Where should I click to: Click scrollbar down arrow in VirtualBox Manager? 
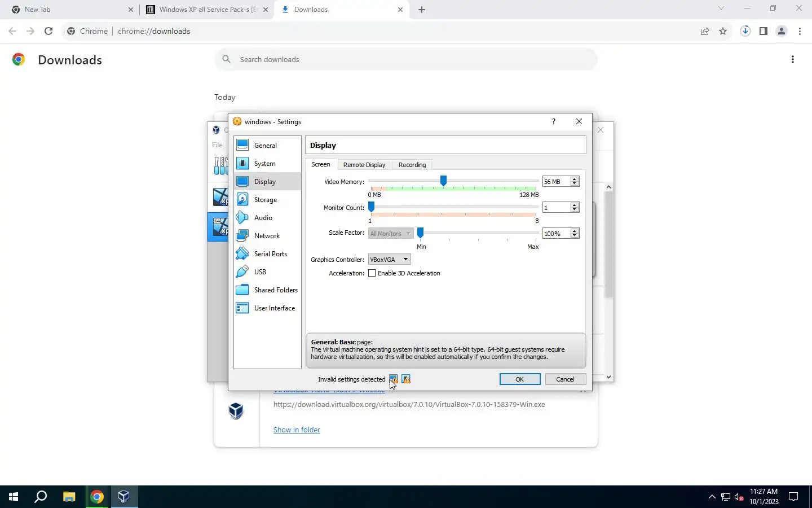click(x=608, y=377)
